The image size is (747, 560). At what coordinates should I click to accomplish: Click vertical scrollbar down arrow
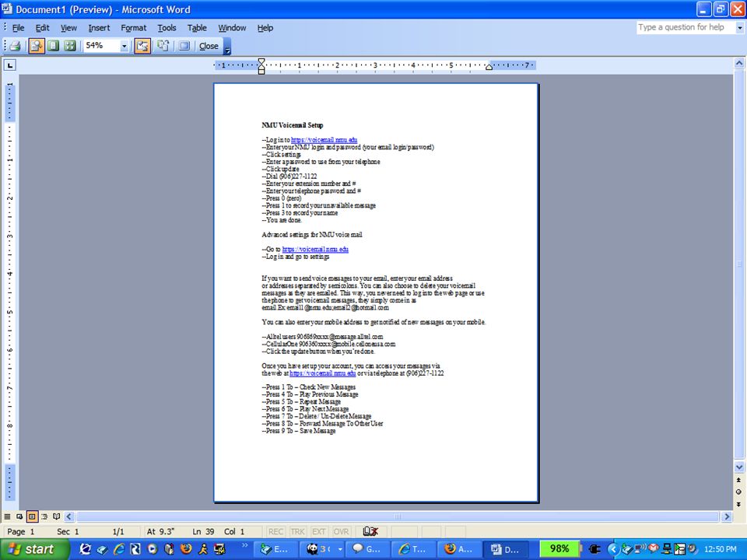coord(739,467)
